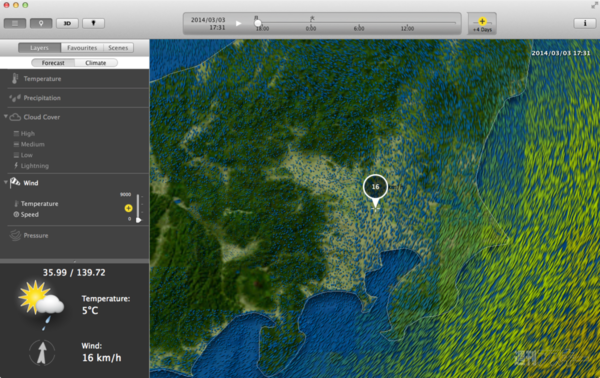This screenshot has height=378, width=600.
Task: Select the Scenes tab
Action: click(118, 48)
